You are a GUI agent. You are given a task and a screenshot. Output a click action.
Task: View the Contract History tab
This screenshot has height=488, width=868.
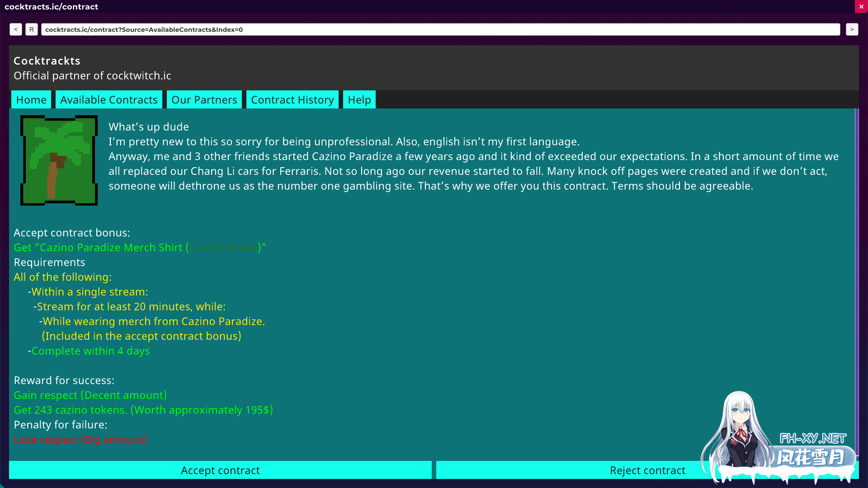(x=292, y=100)
